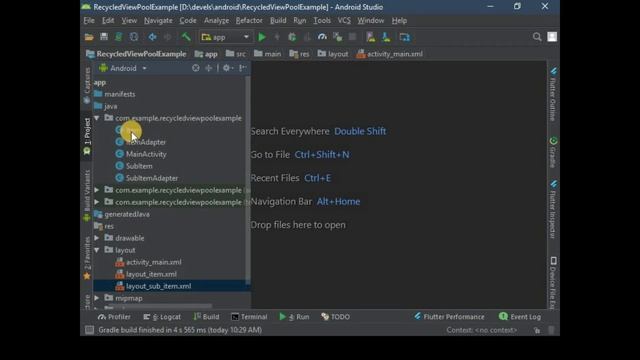Screen dimensions: 640x360
Task: Toggle the Gradle side tab
Action: coord(553,152)
